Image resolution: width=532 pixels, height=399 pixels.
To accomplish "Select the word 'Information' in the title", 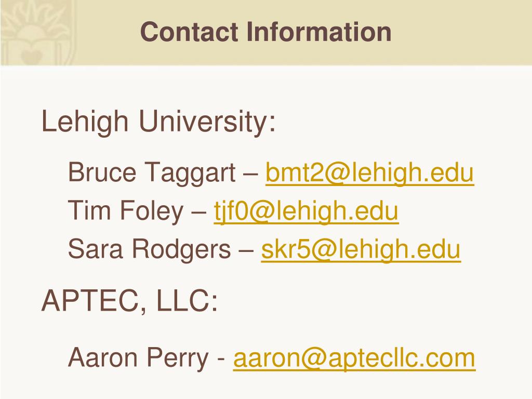I will [x=319, y=32].
